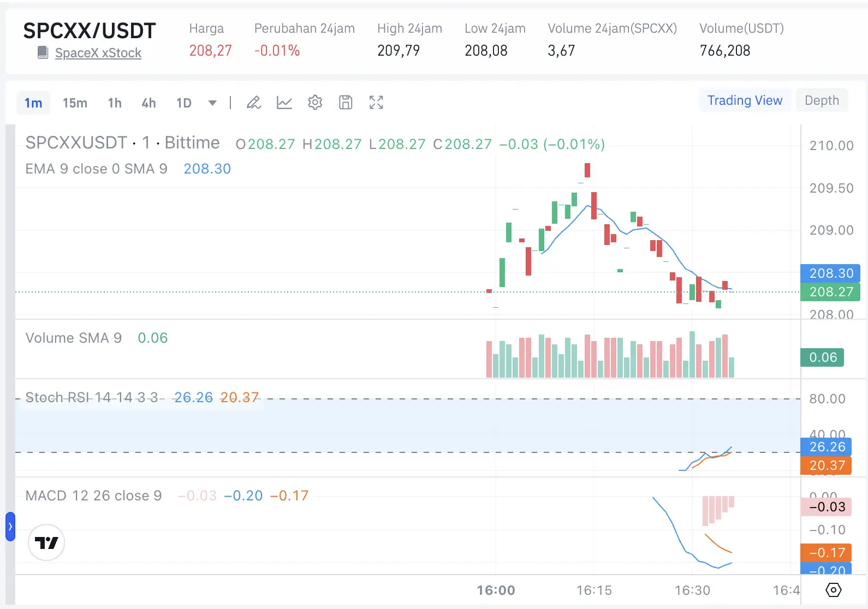Open the indicators chart icon

(284, 103)
